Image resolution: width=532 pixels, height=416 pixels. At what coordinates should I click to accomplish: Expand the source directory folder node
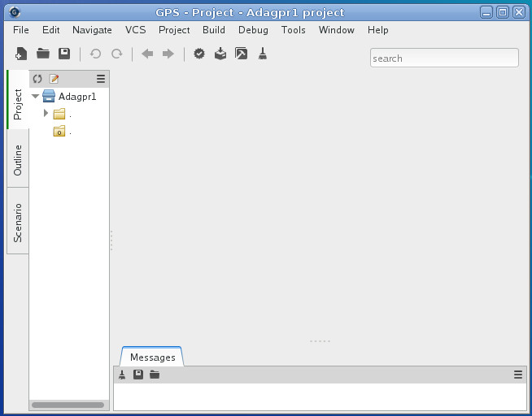pyautogui.click(x=46, y=113)
